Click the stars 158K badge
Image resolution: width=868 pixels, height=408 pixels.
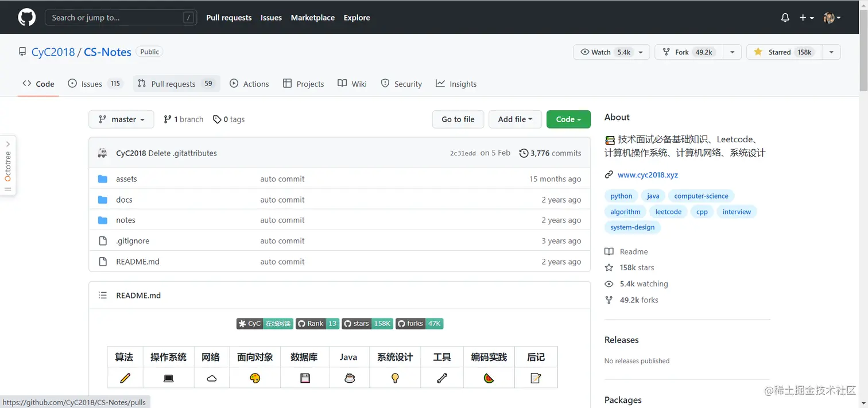367,324
